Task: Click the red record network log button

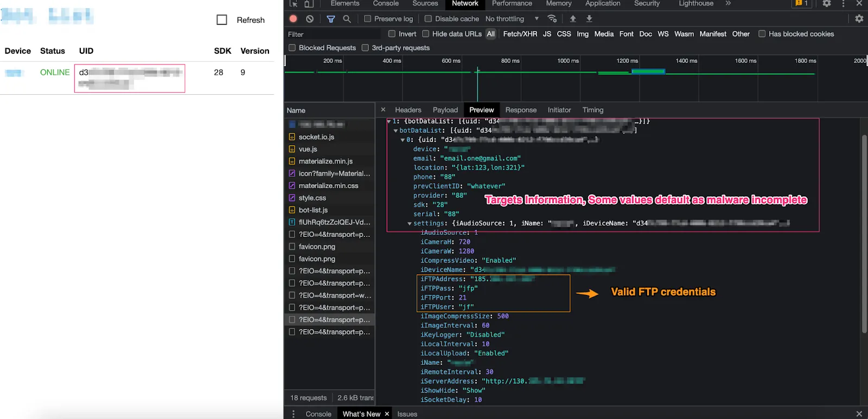Action: click(x=293, y=18)
